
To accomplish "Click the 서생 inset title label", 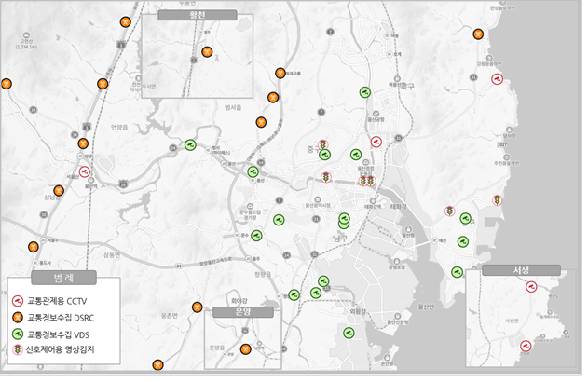I will coord(521,270).
